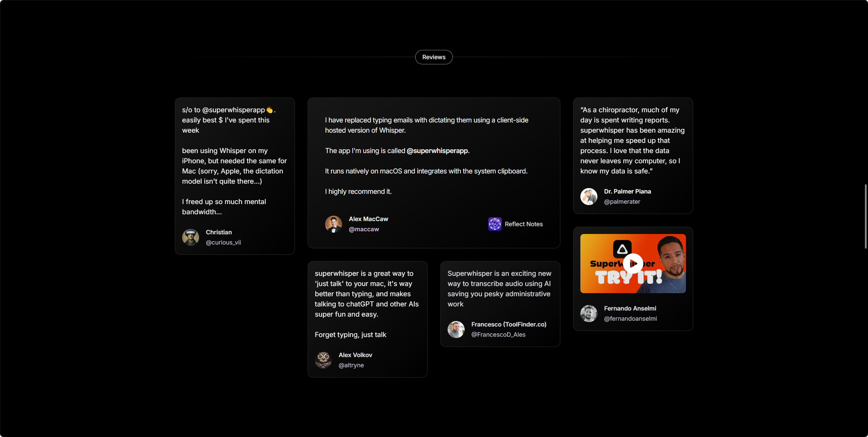This screenshot has width=868, height=437.
Task: Open the @fernandoanselmi handle link
Action: coord(630,319)
